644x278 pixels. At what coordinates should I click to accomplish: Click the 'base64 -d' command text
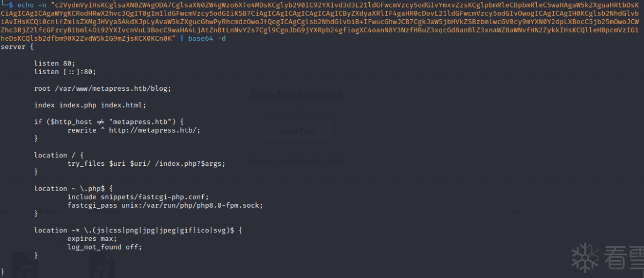(207, 39)
